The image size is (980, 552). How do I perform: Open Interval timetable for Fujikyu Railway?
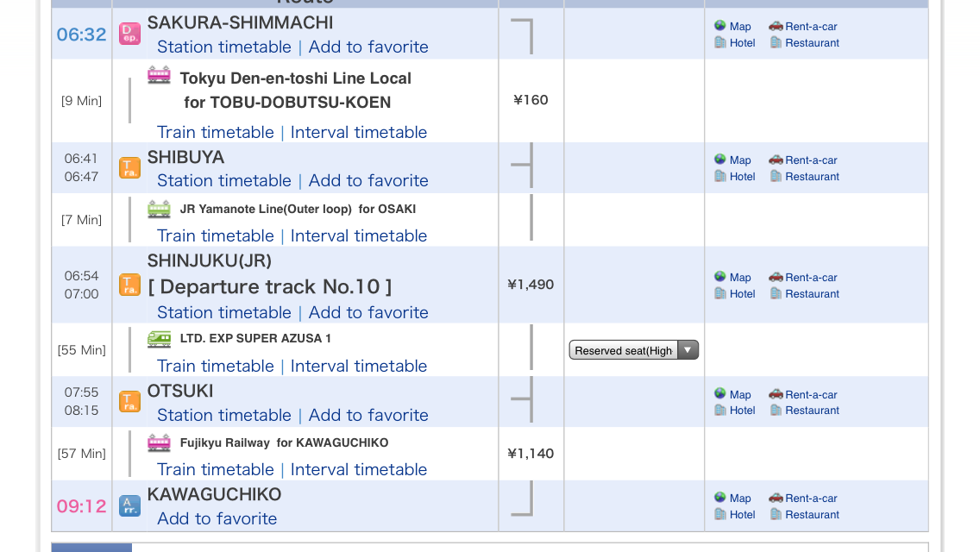point(359,469)
